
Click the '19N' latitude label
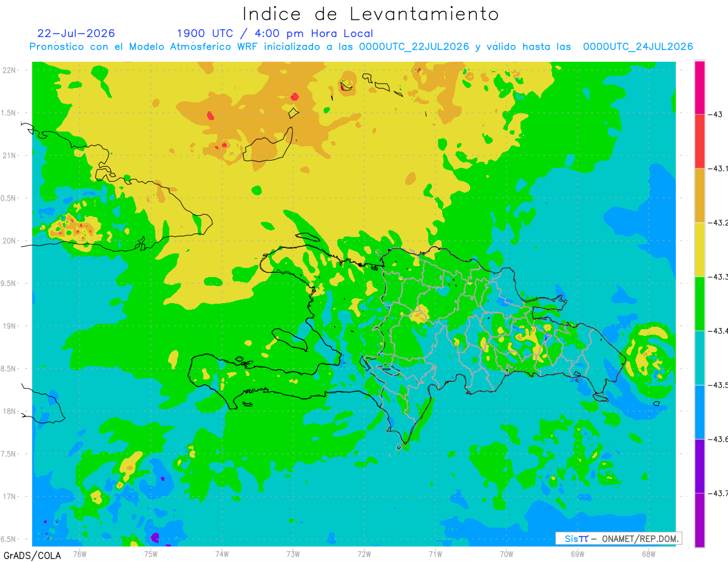[10, 326]
